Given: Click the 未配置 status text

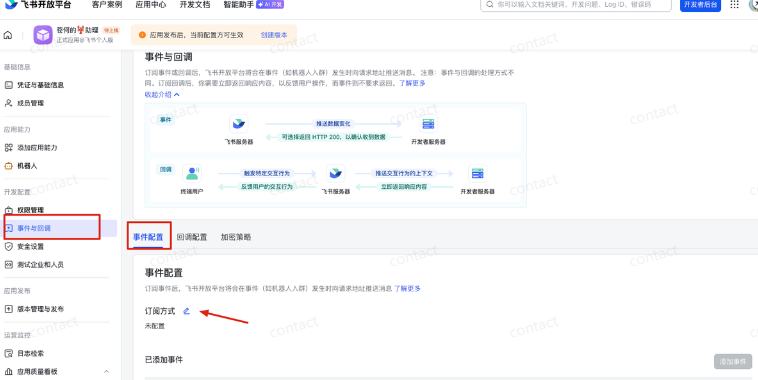Looking at the screenshot, I should (155, 326).
